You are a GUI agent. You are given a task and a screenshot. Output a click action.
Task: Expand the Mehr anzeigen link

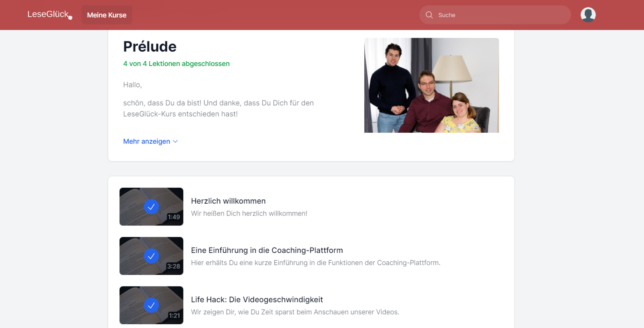point(150,141)
